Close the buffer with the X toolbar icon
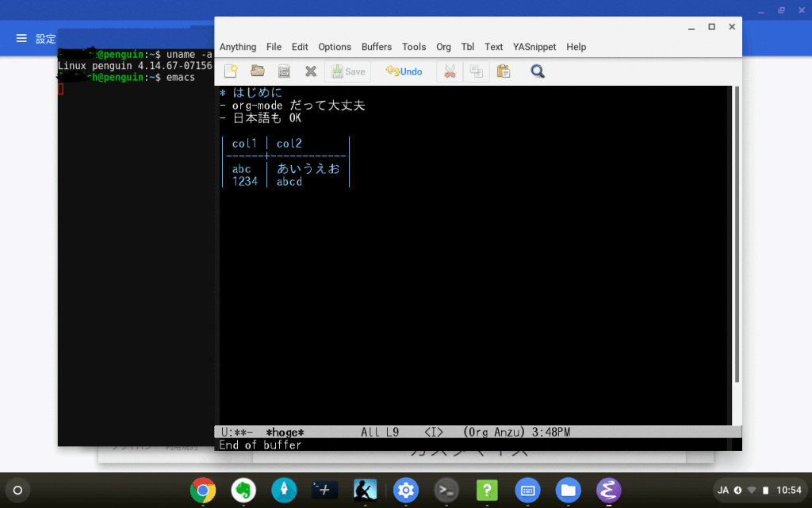The image size is (812, 508). pyautogui.click(x=311, y=71)
